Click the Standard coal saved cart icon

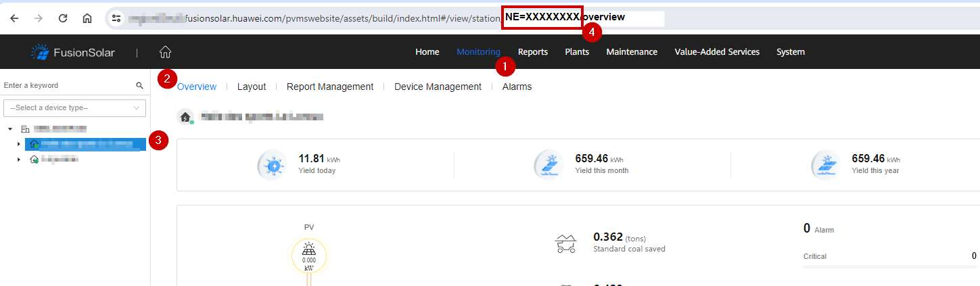click(x=565, y=243)
